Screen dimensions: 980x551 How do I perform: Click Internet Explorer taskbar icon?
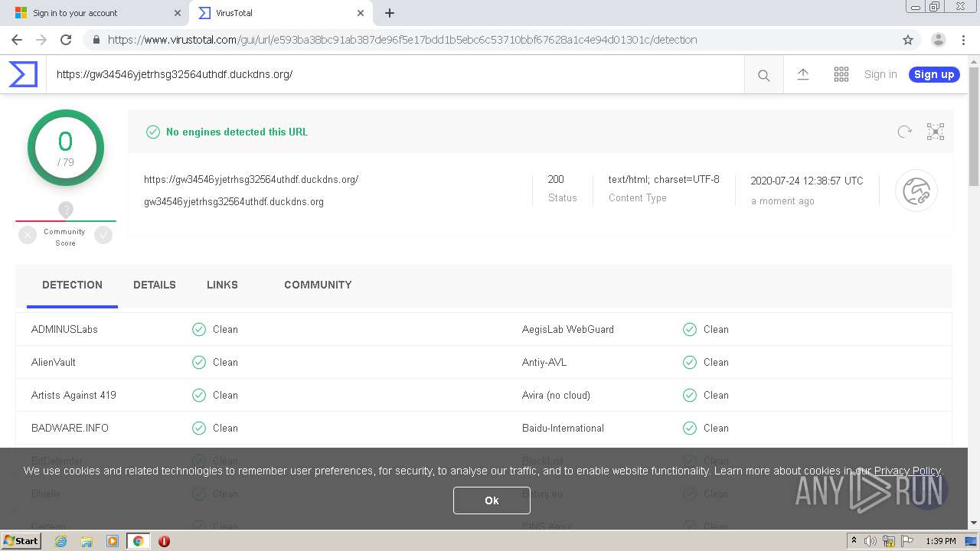click(x=61, y=541)
